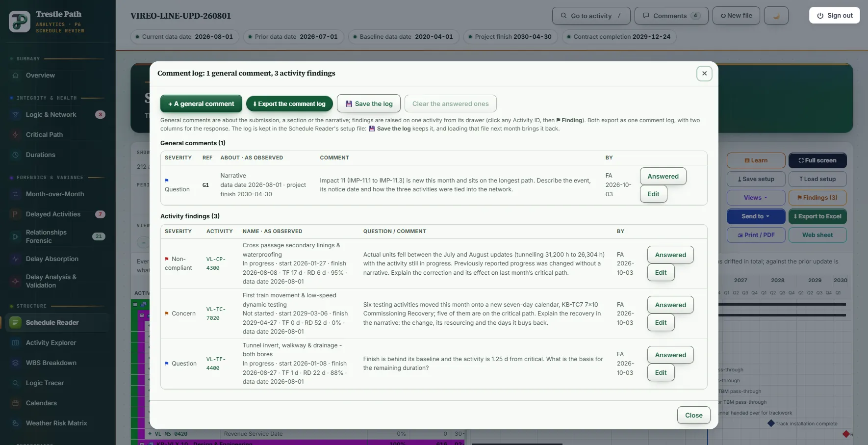868x445 pixels.
Task: Export the comment log
Action: pyautogui.click(x=289, y=104)
